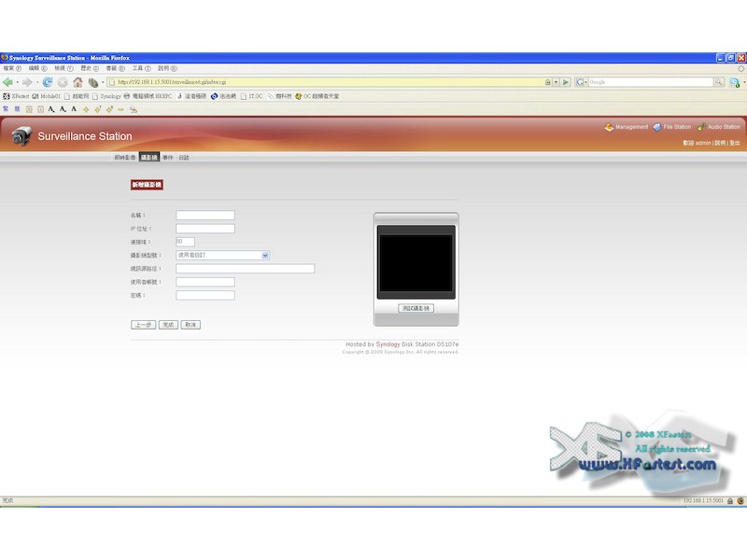The width and height of the screenshot is (747, 560).
Task: Click the padlock icon in the address bar
Action: [548, 82]
